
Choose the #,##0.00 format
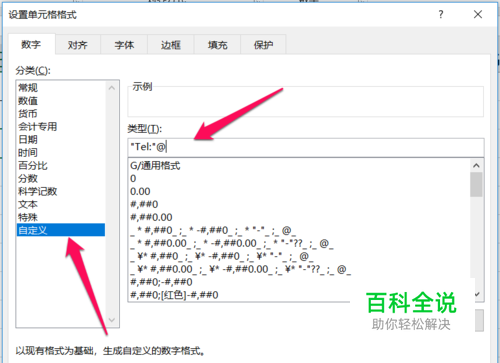299,217
